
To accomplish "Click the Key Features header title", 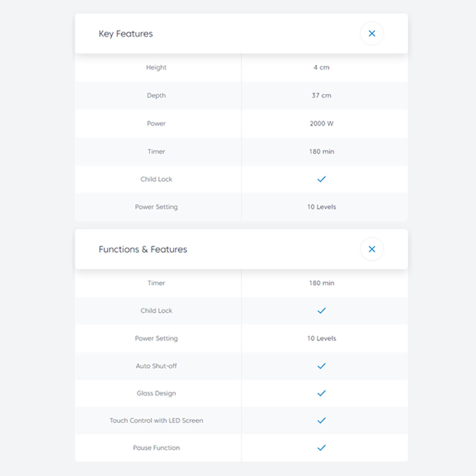I will [126, 34].
